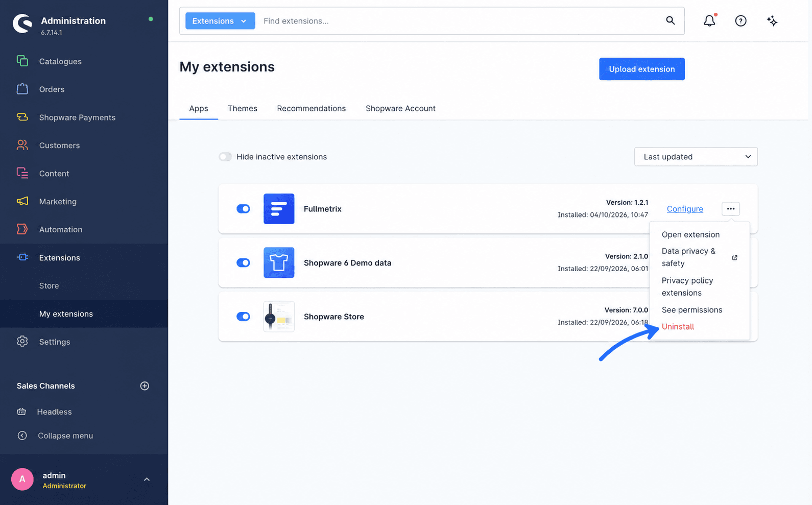Click the Shopware Store extension thumbnail

(279, 317)
